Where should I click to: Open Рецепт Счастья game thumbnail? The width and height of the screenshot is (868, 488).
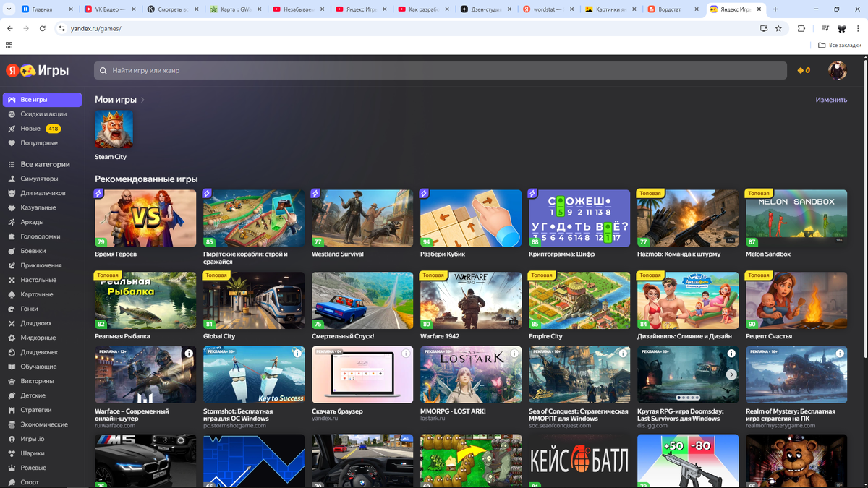[x=796, y=301]
